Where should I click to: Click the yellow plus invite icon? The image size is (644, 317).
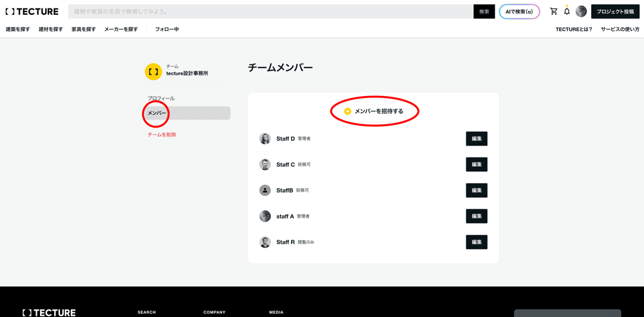click(348, 111)
